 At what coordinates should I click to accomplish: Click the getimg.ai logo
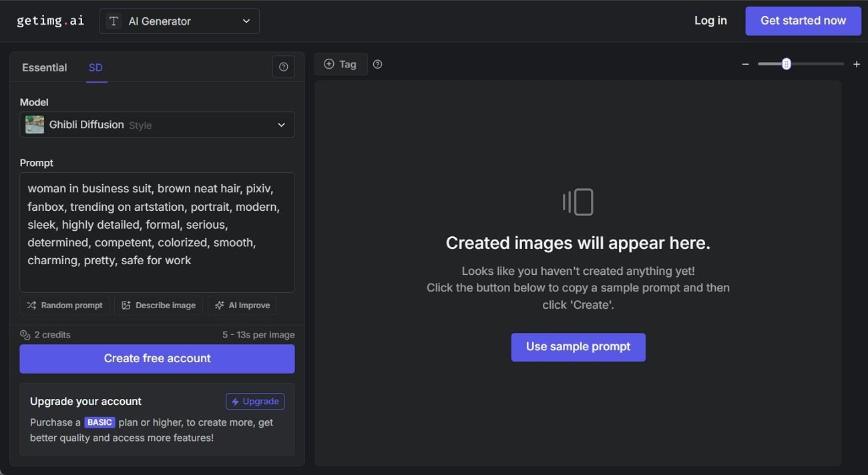(51, 21)
